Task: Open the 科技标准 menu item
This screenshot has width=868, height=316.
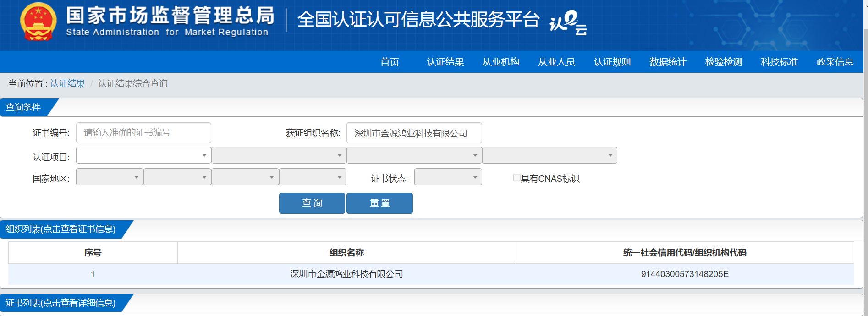Action: [x=779, y=62]
